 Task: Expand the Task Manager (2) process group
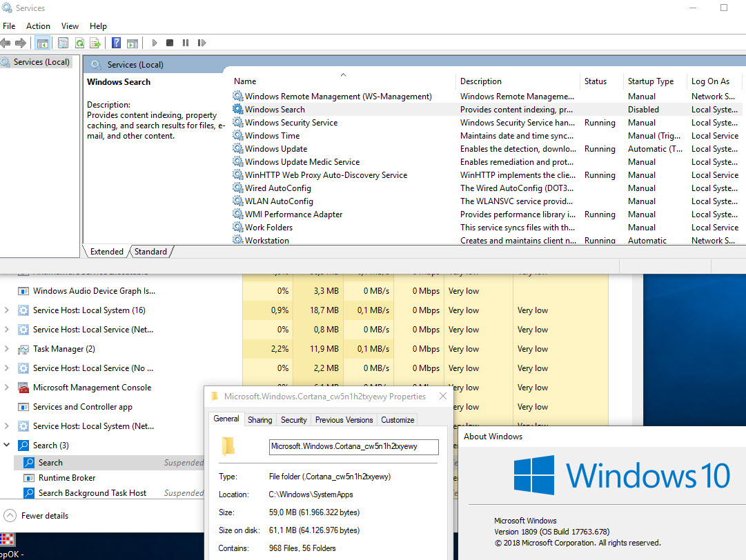pyautogui.click(x=7, y=348)
